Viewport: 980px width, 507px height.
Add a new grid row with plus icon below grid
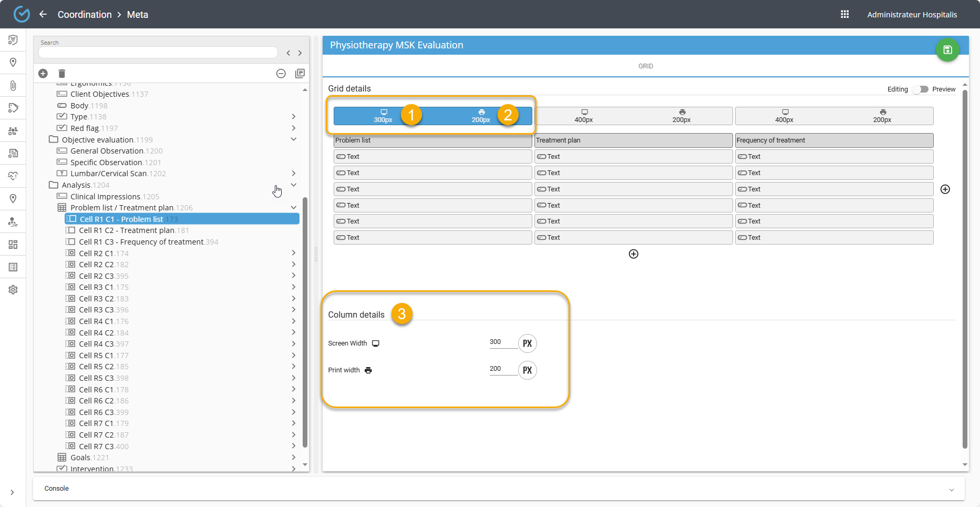[x=633, y=254]
